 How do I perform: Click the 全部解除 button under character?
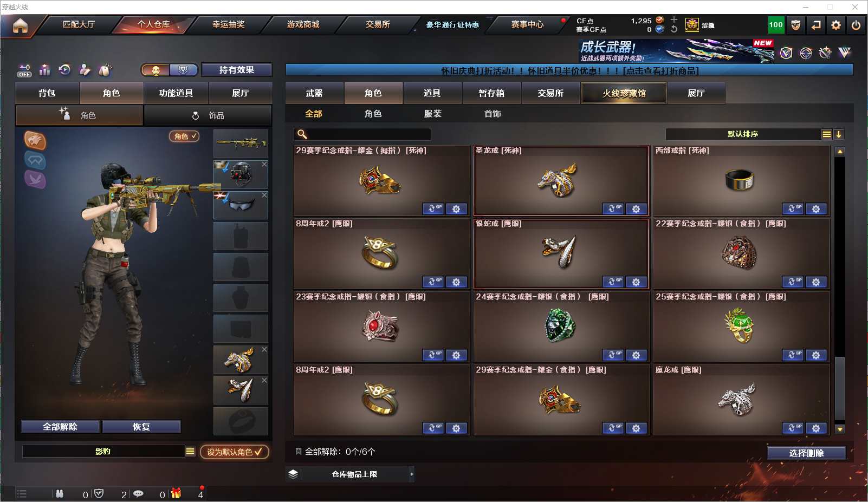pyautogui.click(x=60, y=427)
